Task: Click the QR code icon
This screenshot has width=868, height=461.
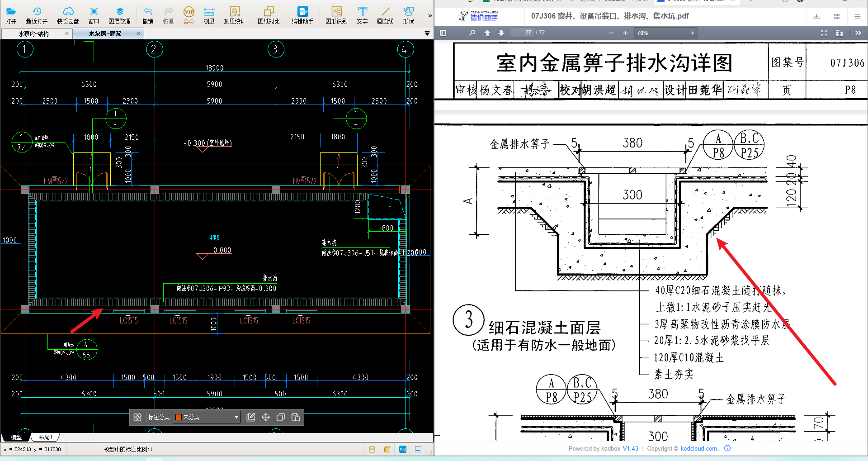Action: point(837,17)
